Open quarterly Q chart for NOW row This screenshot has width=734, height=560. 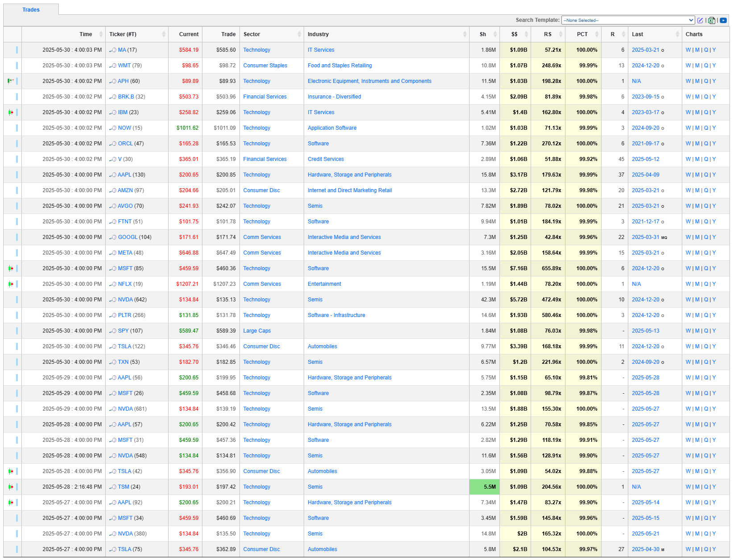point(706,128)
